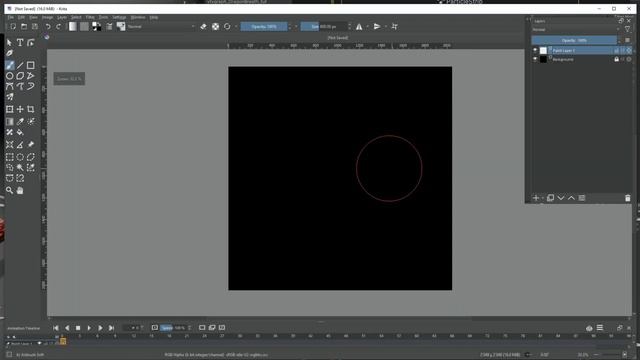The height and width of the screenshot is (360, 640).
Task: Open the layer filter funnel menu
Action: pyautogui.click(x=628, y=29)
